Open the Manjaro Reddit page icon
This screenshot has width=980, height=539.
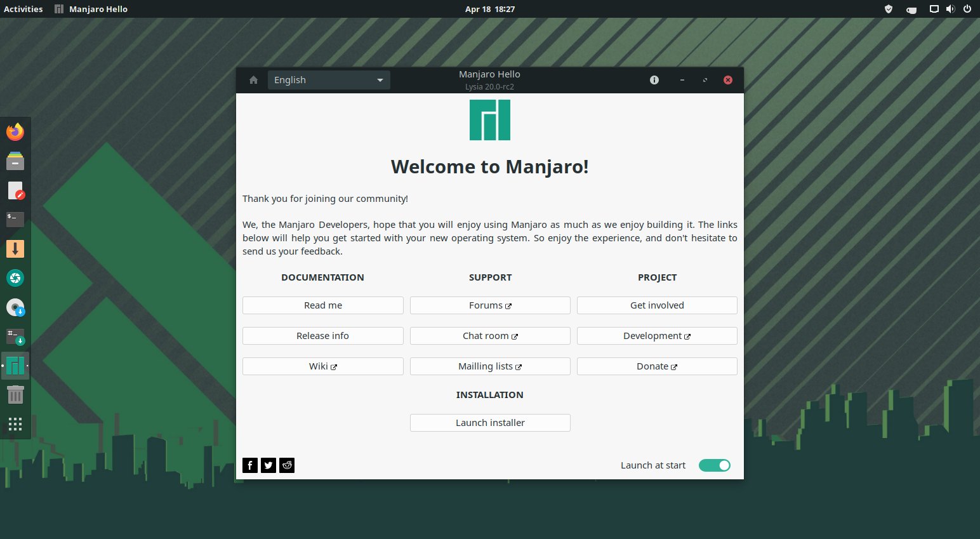pos(287,465)
